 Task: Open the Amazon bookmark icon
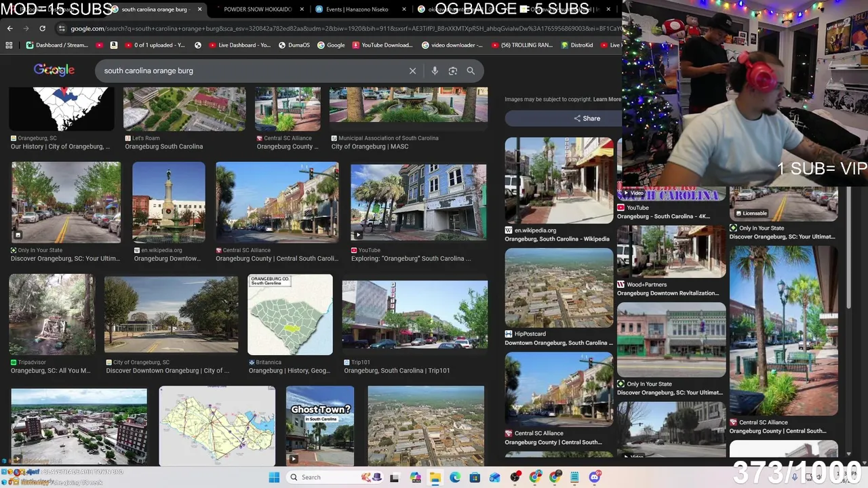click(x=113, y=45)
